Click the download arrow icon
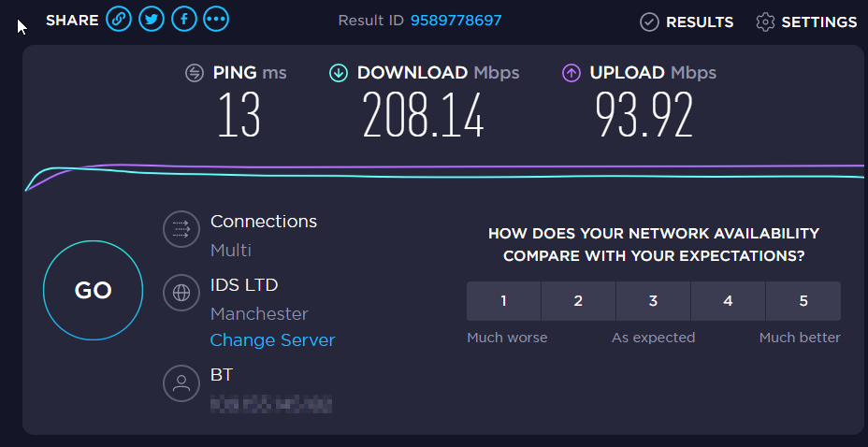Image resolution: width=868 pixels, height=447 pixels. tap(339, 73)
